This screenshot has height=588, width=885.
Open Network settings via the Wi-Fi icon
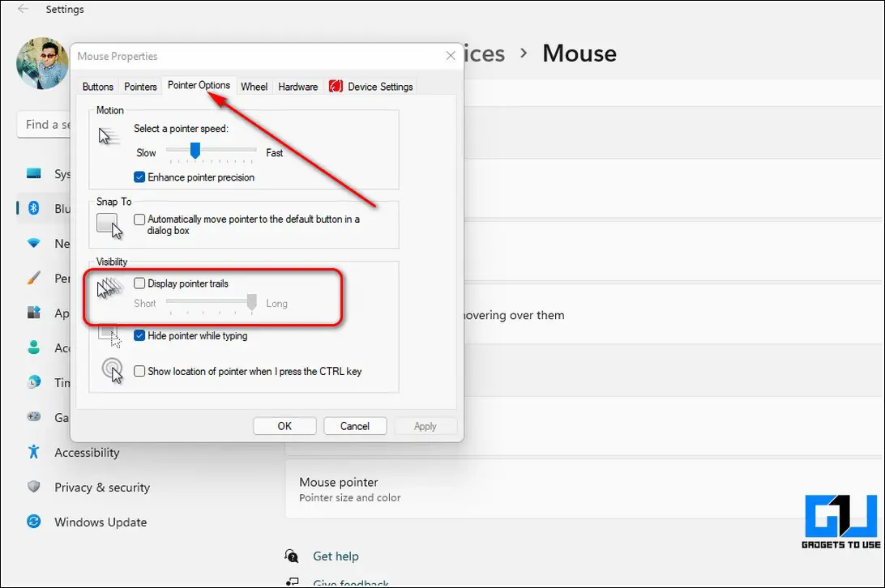coord(34,243)
